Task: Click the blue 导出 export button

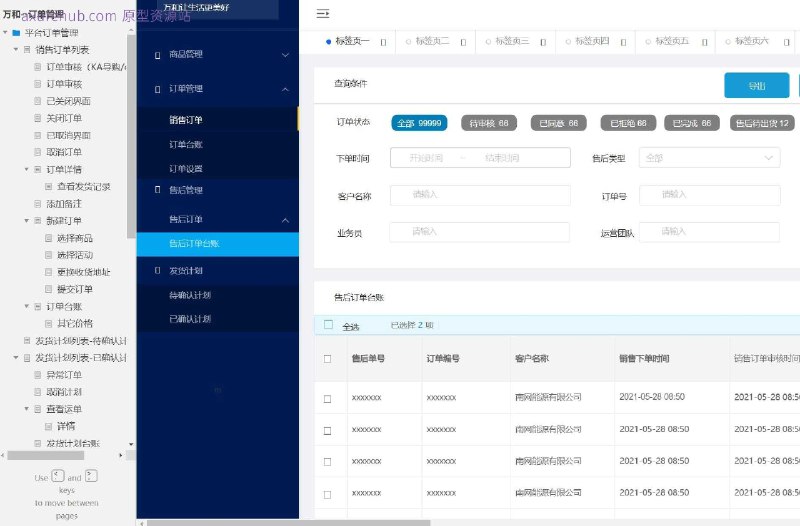Action: coord(757,86)
